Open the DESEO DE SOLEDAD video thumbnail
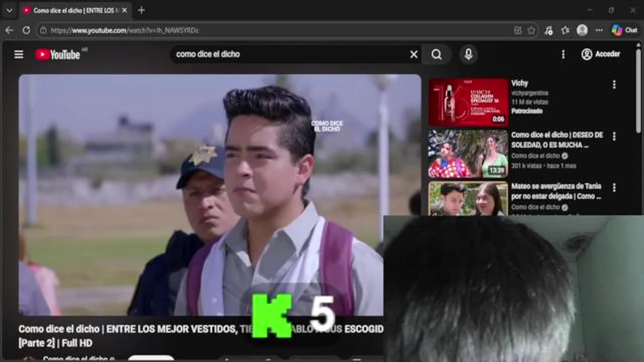The height and width of the screenshot is (362, 644). click(x=468, y=154)
